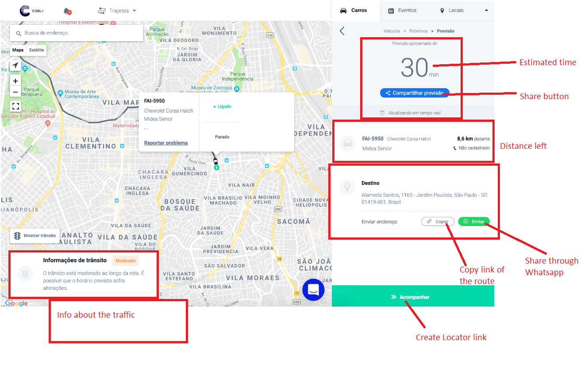Switch to the Locais tab
Viewport: 588px width, 369px height.
[452, 10]
